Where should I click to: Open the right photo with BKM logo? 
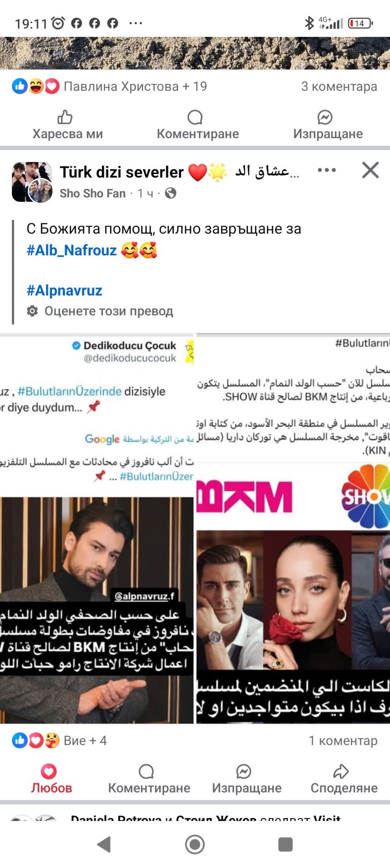click(x=293, y=529)
